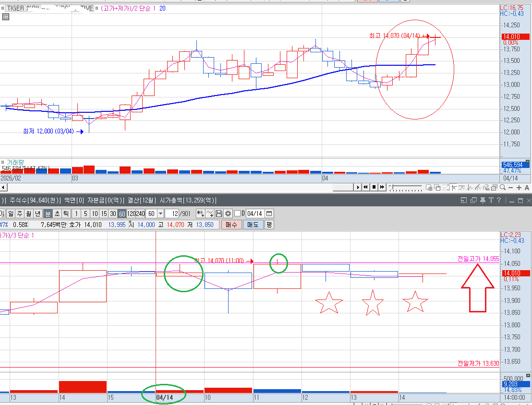The width and height of the screenshot is (532, 405).
Task: Expand the minute interval dropdown showing 60
Action: point(160,214)
